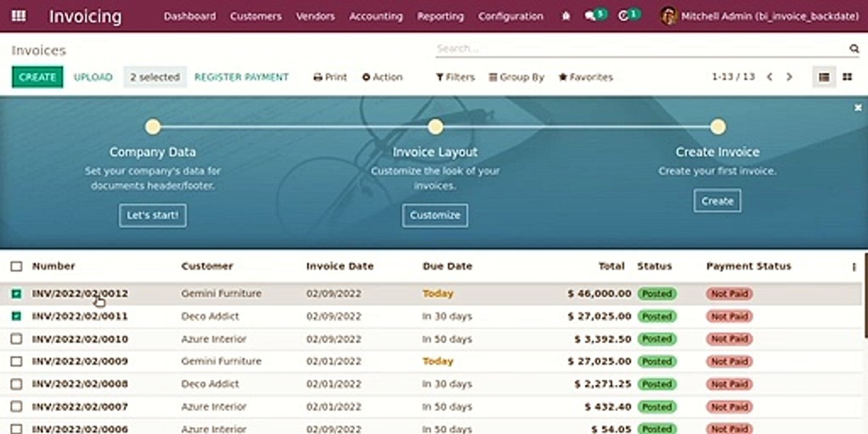Open the Reporting menu
Viewport: 868px width, 434px height.
point(441,16)
